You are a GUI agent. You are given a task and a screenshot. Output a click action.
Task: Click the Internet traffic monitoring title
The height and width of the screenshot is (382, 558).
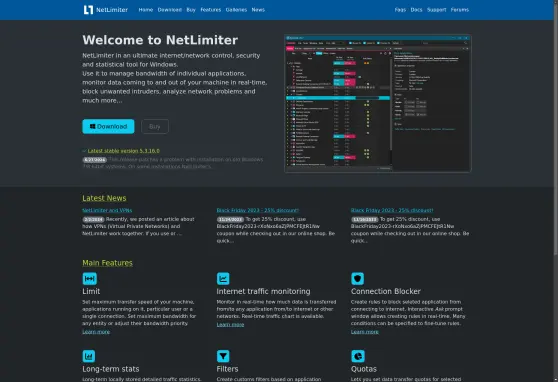[263, 291]
